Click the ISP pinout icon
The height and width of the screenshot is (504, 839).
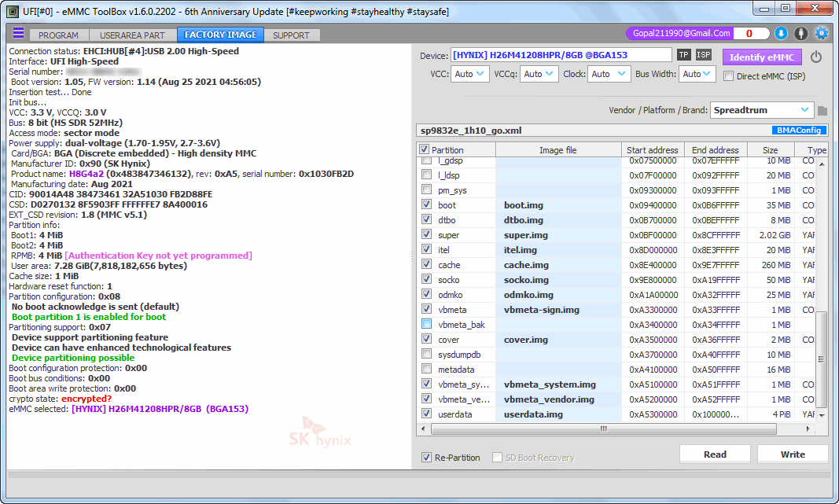[703, 54]
